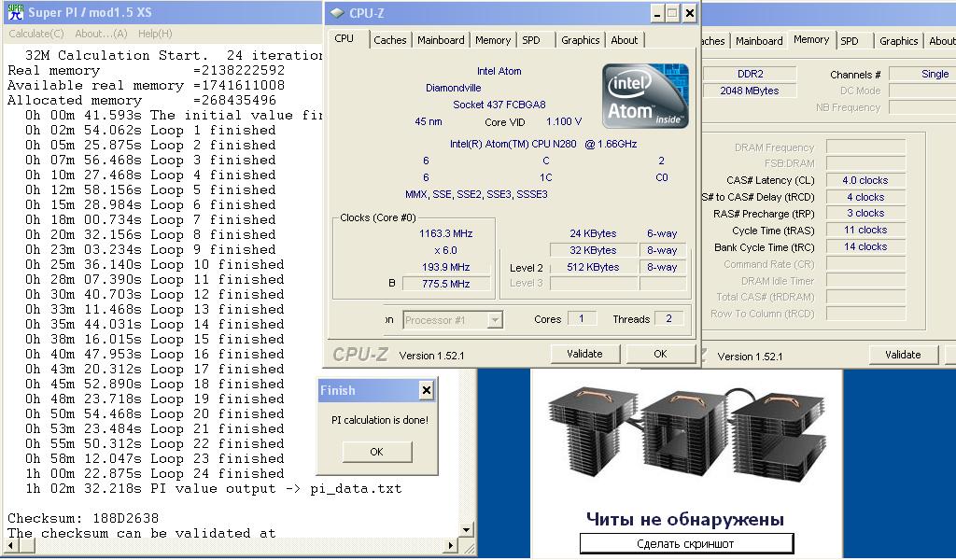The width and height of the screenshot is (956, 560).
Task: Select Graphics tab in the rear CPU-Z window
Action: (899, 41)
